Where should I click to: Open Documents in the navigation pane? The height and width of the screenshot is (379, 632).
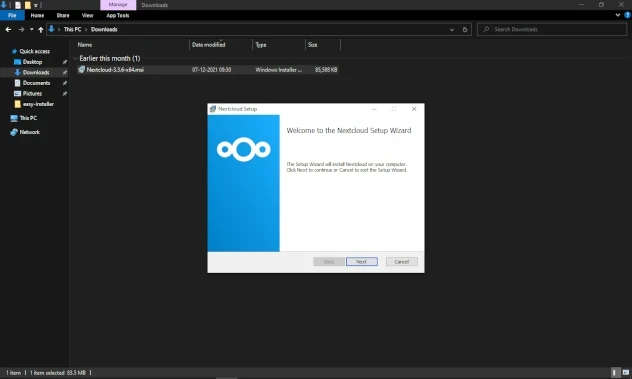(x=36, y=83)
